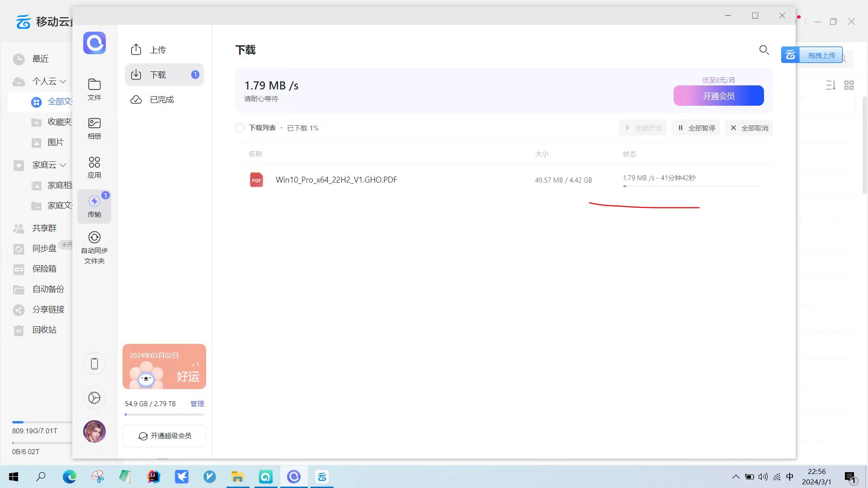Click the 好运 daily sign-in card
868x488 pixels.
click(x=164, y=366)
